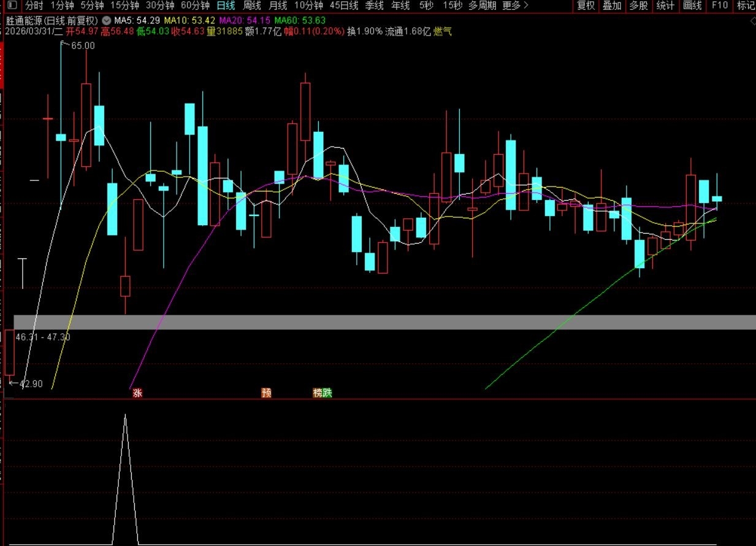Activate the 画线 drawing tools button
756x546 pixels.
click(x=692, y=6)
